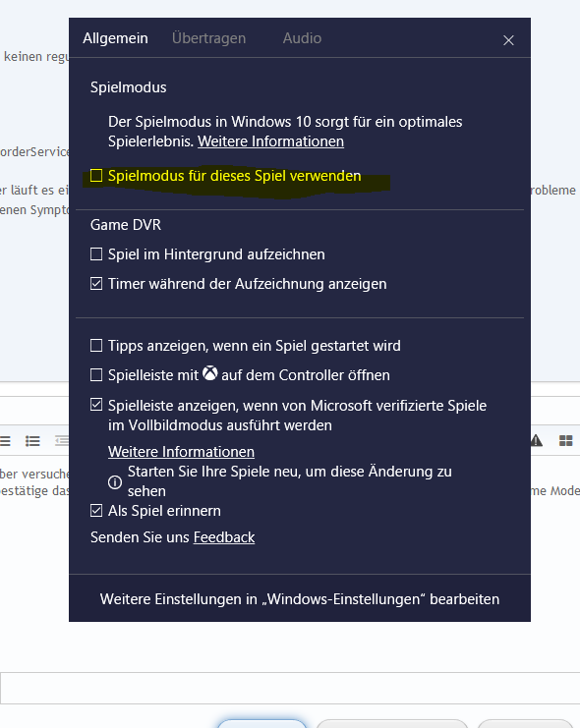Image resolution: width=580 pixels, height=728 pixels.
Task: Check Spiel im Hintergrund aufzeichnen
Action: tap(96, 253)
